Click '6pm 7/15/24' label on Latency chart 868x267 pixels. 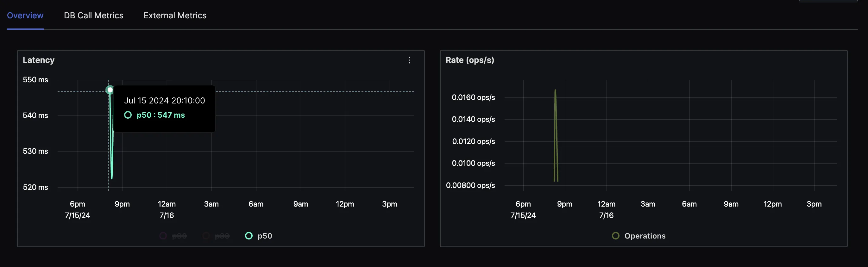coord(78,210)
